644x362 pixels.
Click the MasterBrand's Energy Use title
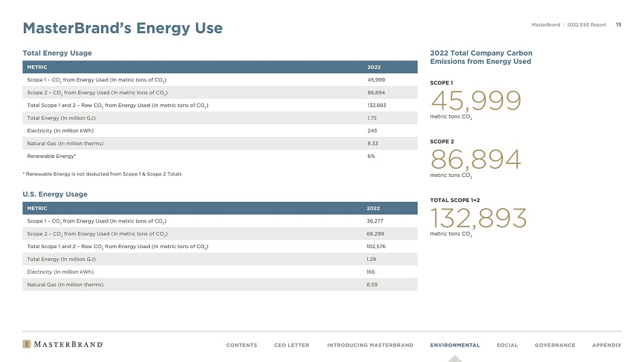coord(122,28)
